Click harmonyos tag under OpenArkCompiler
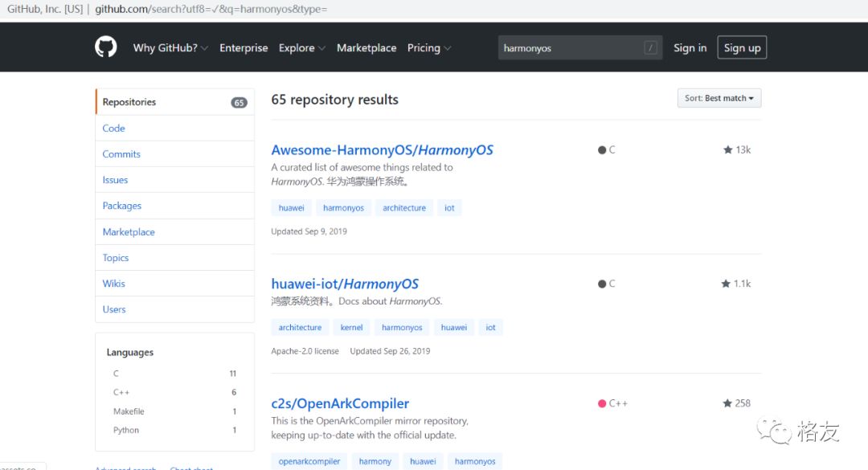 click(x=475, y=461)
